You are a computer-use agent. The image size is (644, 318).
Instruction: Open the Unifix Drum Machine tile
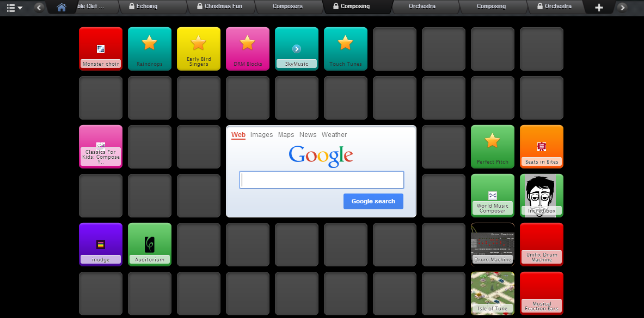click(542, 245)
